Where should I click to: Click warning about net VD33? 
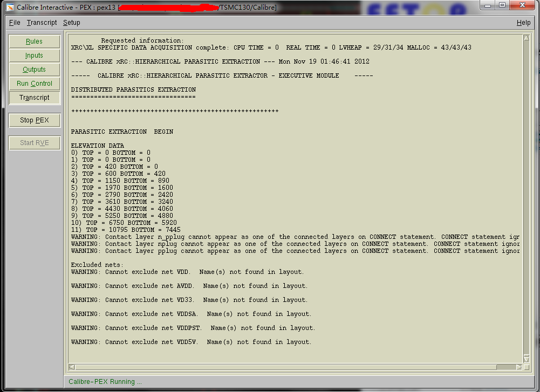(189, 300)
